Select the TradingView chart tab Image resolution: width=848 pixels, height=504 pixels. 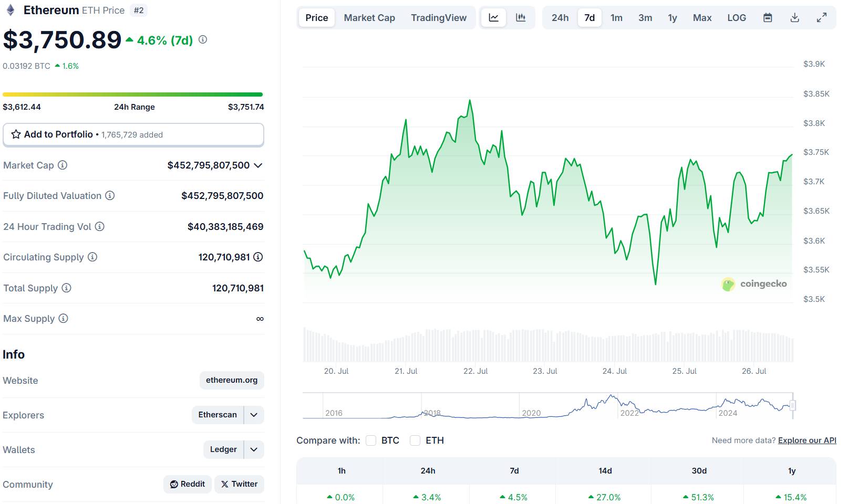pos(439,17)
